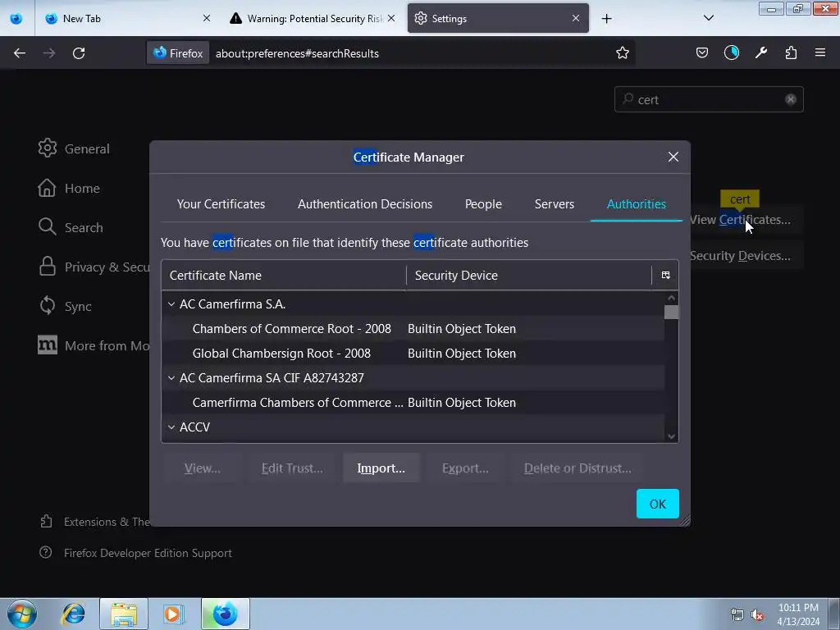Open the Pocket save icon

(702, 53)
